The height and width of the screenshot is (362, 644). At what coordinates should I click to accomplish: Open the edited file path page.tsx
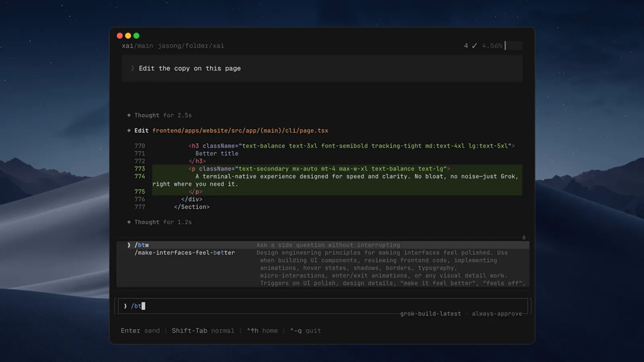tap(240, 131)
